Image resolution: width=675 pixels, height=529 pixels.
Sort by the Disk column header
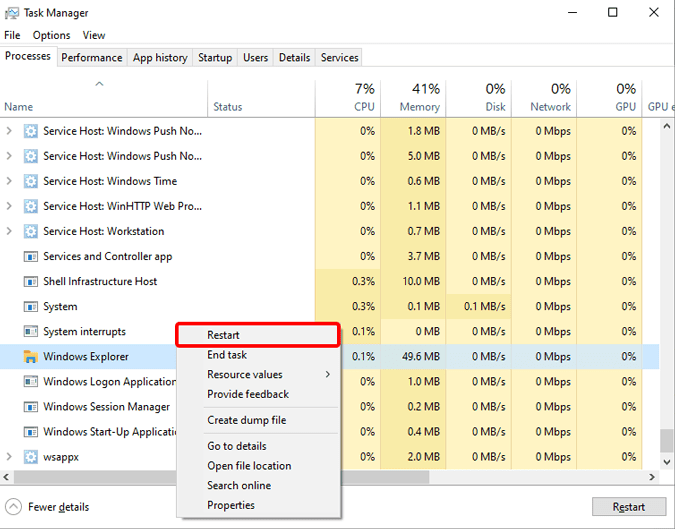(x=479, y=98)
